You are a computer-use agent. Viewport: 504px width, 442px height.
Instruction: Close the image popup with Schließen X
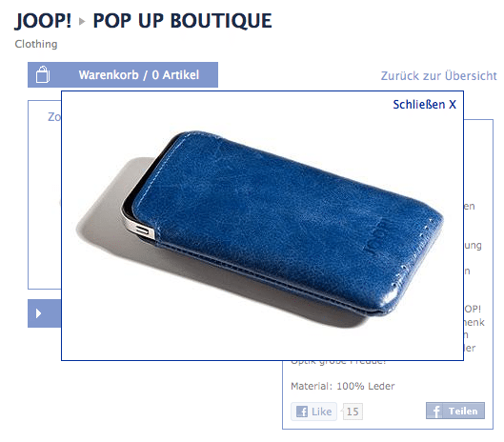424,105
